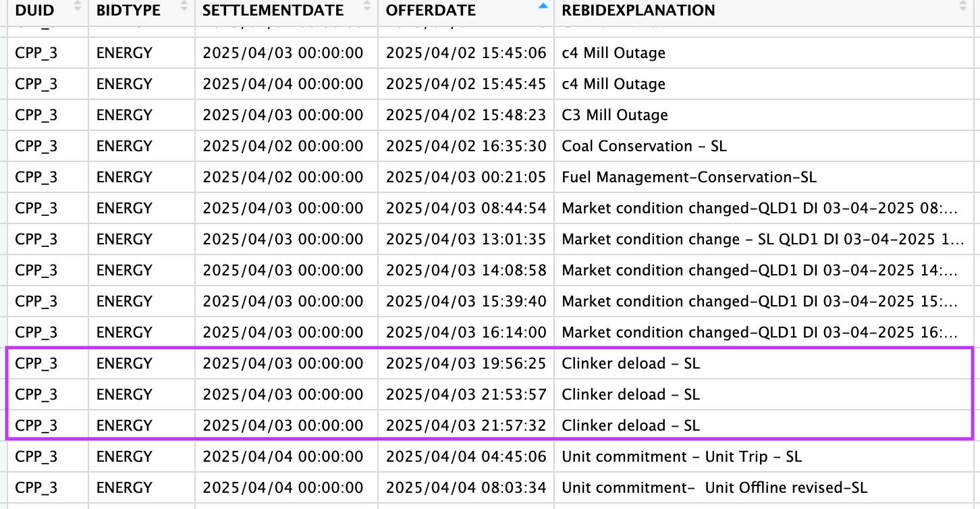Click ENERGY in the Coal Conservation row
This screenshot has height=509, width=980.
(124, 146)
